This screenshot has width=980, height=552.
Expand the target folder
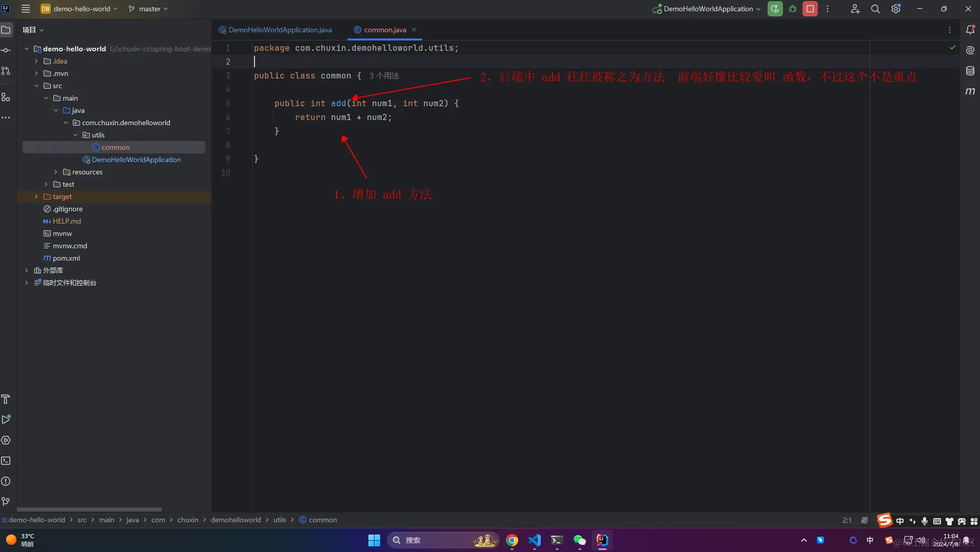click(36, 196)
